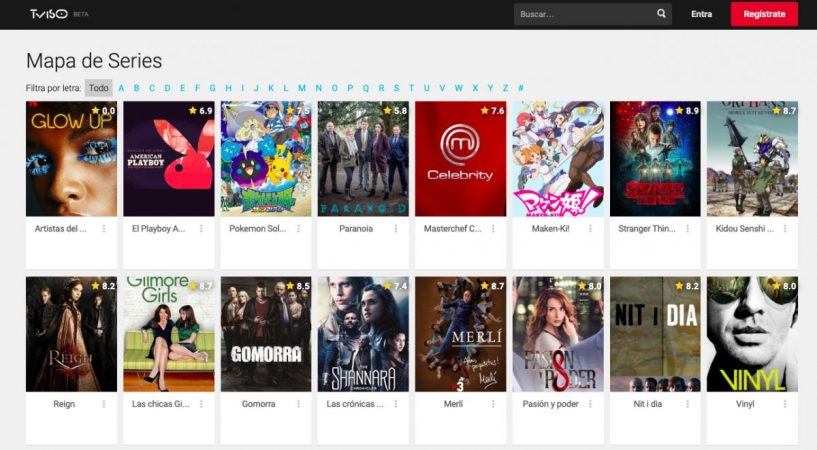Filter series by letter C
Image resolution: width=817 pixels, height=450 pixels.
(152, 88)
